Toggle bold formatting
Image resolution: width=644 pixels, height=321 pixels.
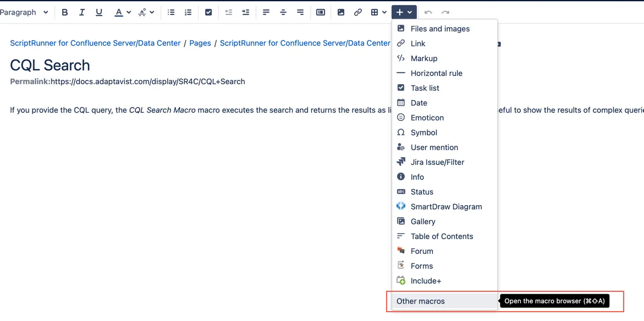(x=64, y=12)
